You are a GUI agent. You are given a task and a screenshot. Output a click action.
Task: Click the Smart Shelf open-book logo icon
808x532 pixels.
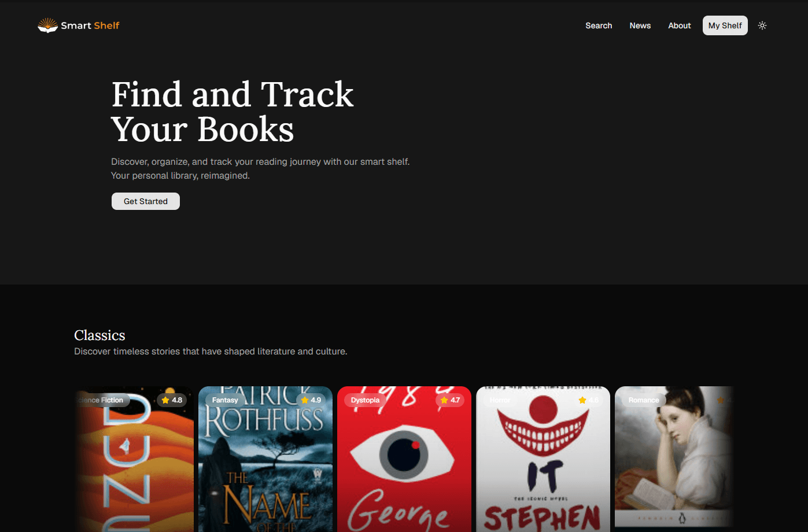click(48, 25)
